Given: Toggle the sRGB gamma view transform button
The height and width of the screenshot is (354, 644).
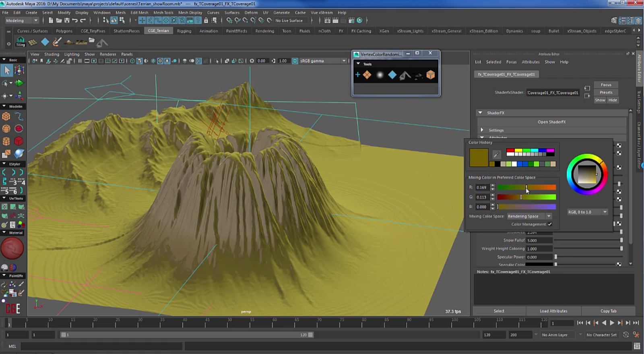Looking at the screenshot, I should coord(295,61).
